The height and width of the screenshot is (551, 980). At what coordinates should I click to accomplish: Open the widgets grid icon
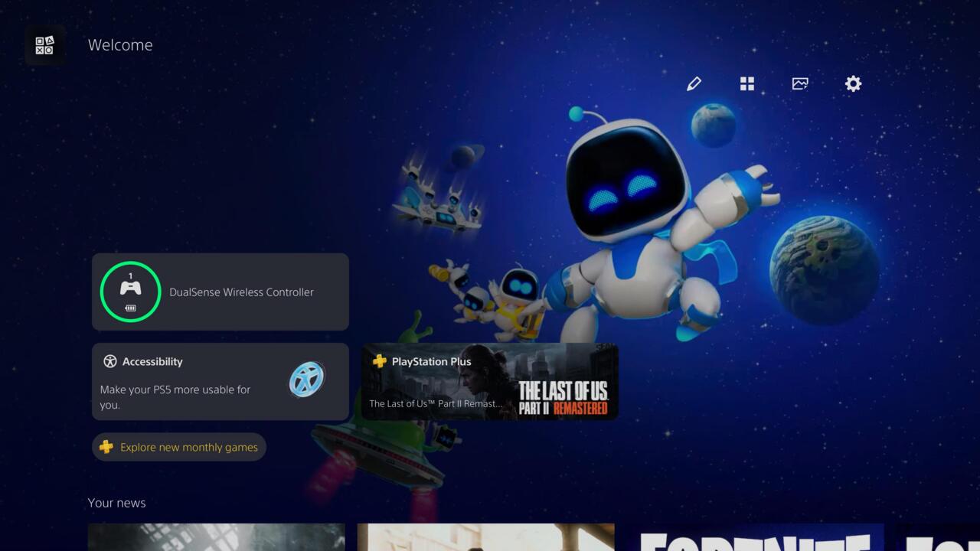(x=747, y=83)
